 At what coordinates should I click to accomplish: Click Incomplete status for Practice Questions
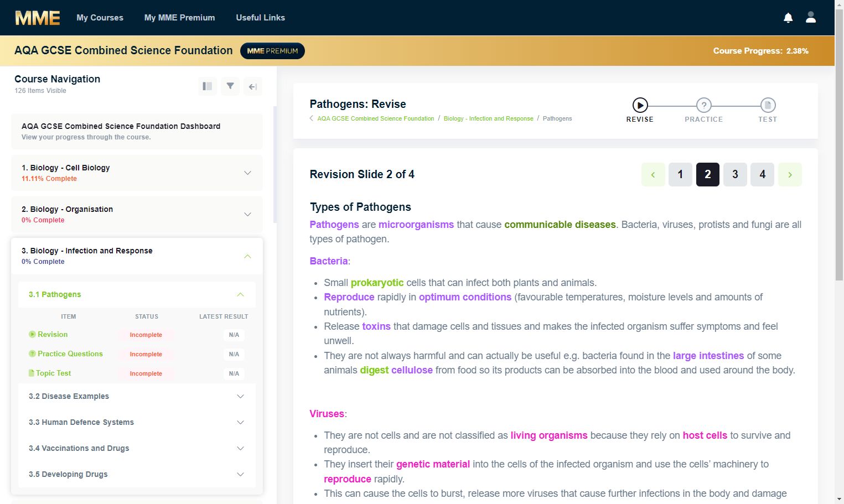(146, 354)
